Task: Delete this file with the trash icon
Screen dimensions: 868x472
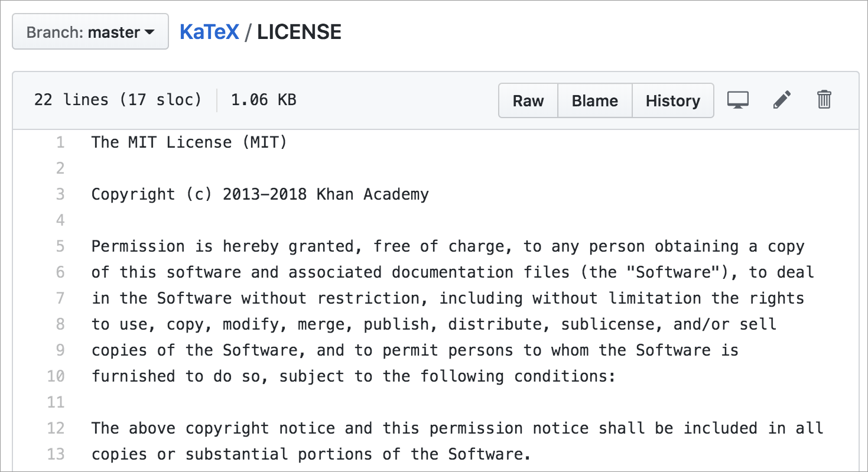Action: (x=824, y=100)
